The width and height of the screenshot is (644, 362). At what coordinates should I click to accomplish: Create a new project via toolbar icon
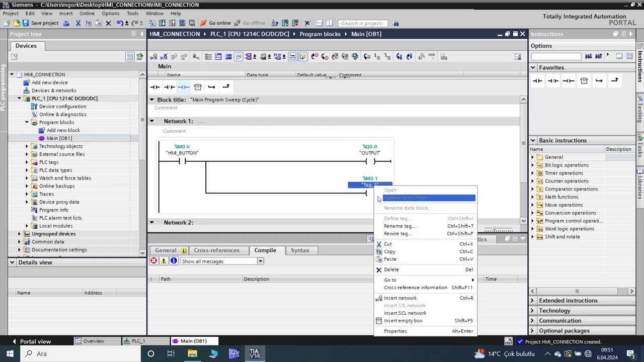(x=7, y=23)
